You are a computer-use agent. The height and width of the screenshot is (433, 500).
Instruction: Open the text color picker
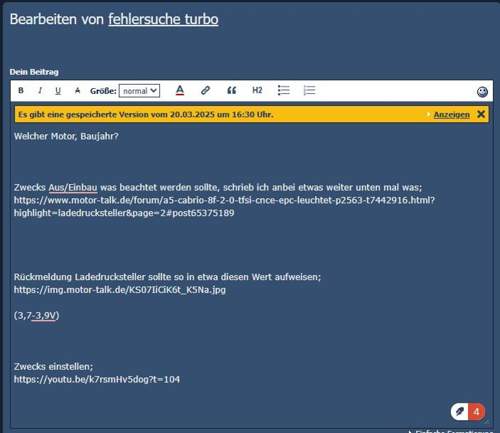tap(180, 90)
